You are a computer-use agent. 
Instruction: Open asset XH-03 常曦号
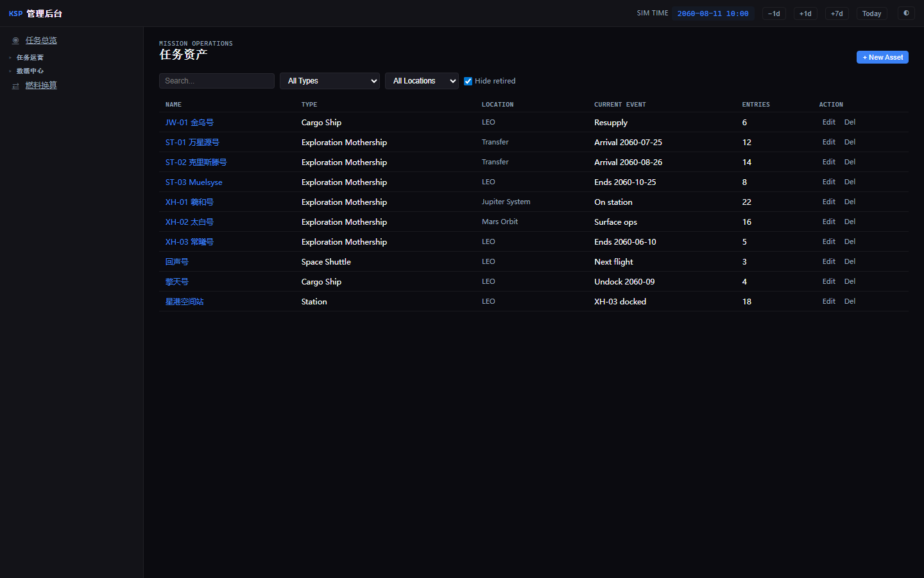(x=189, y=242)
